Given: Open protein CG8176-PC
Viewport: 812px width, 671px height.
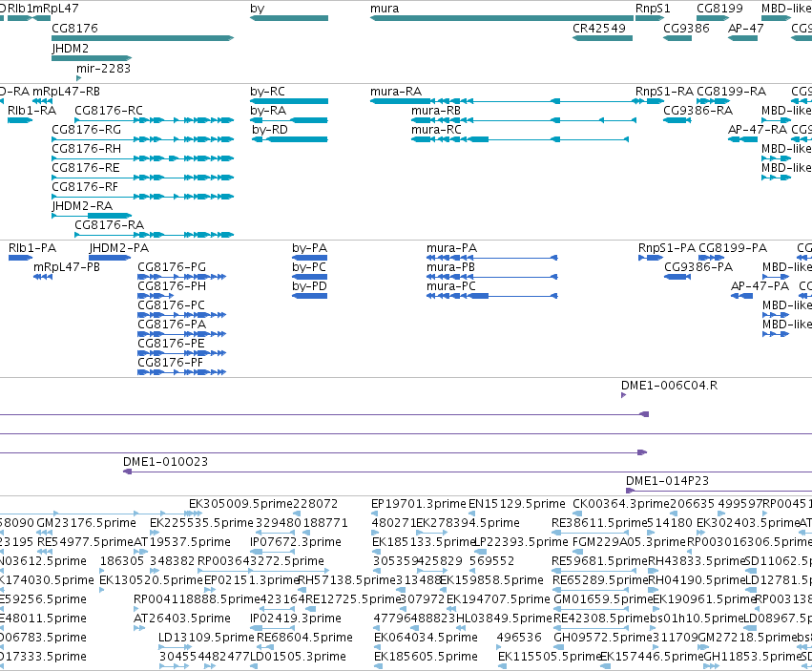Looking at the screenshot, I should [x=171, y=305].
